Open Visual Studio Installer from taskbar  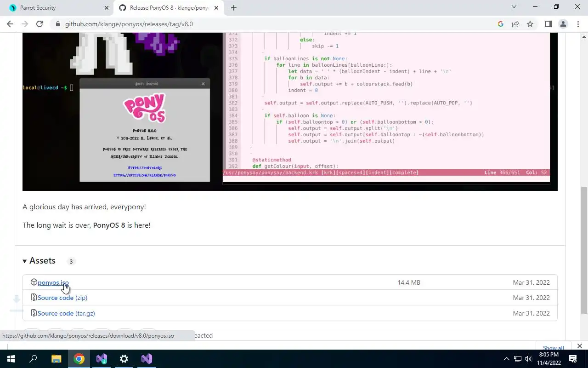point(102,359)
